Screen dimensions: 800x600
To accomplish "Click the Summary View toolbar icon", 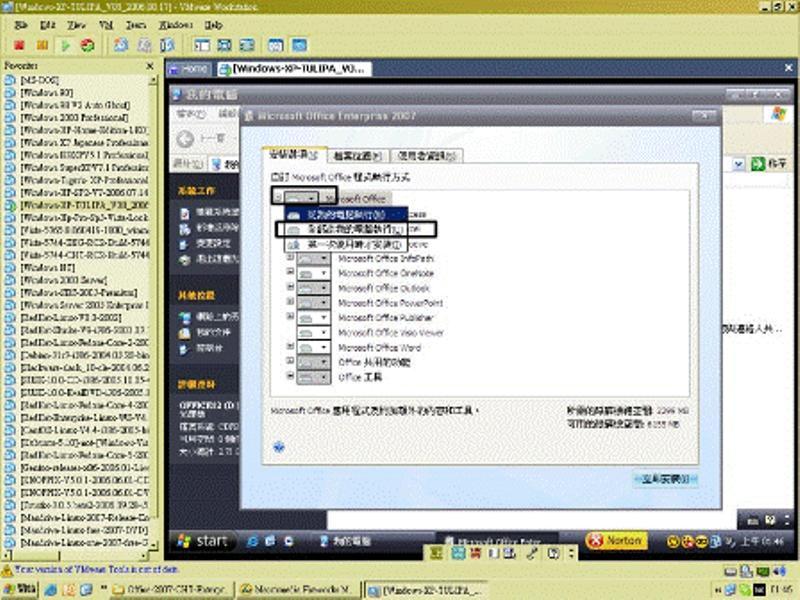I will tap(276, 45).
